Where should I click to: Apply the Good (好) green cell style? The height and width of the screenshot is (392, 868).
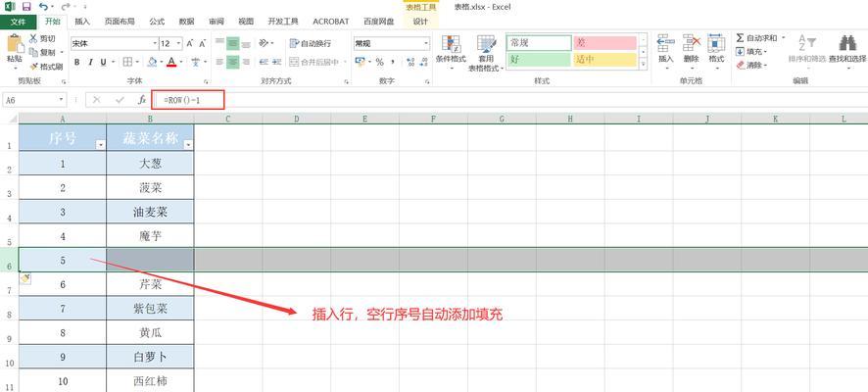click(539, 60)
